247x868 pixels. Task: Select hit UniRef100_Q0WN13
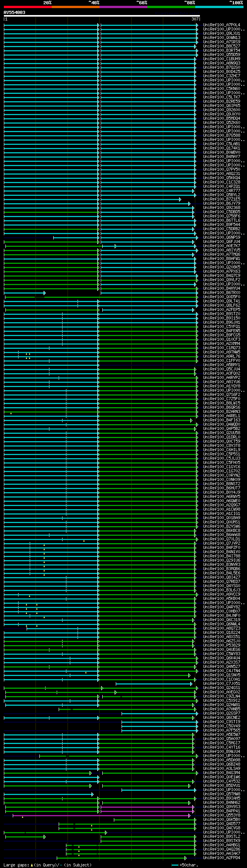pyautogui.click(x=222, y=38)
